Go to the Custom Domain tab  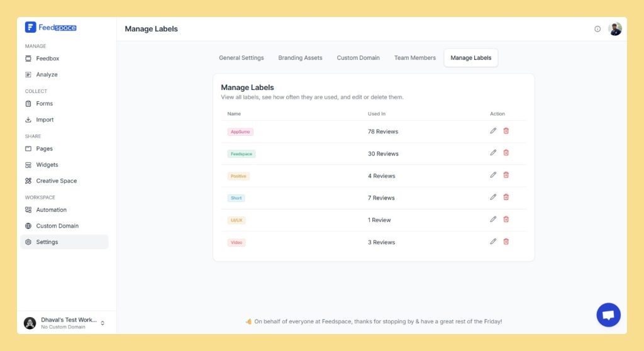[358, 58]
